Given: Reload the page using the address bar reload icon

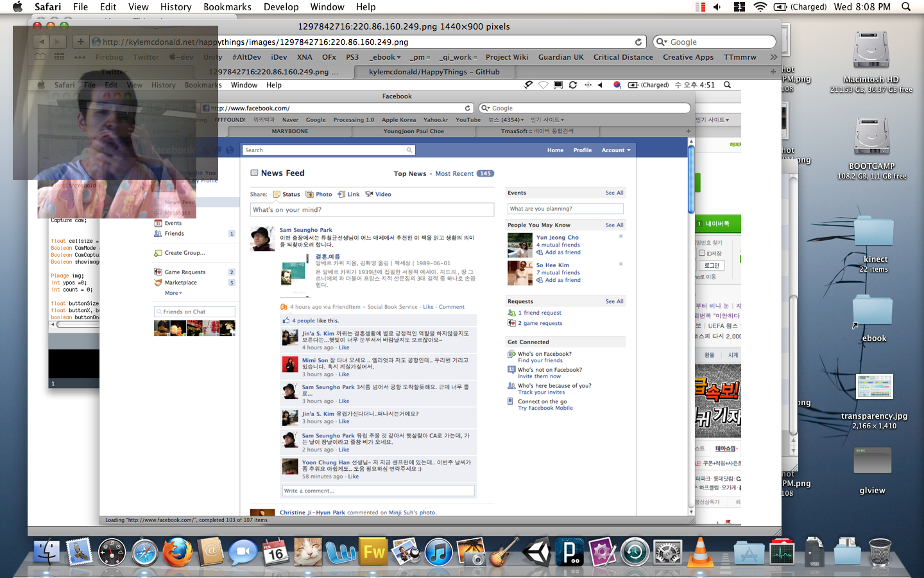Looking at the screenshot, I should pos(638,42).
